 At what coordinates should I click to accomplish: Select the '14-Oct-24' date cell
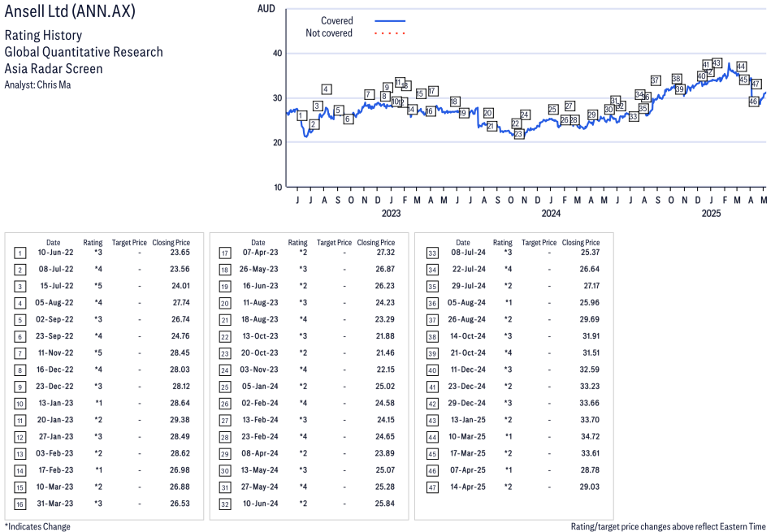468,336
